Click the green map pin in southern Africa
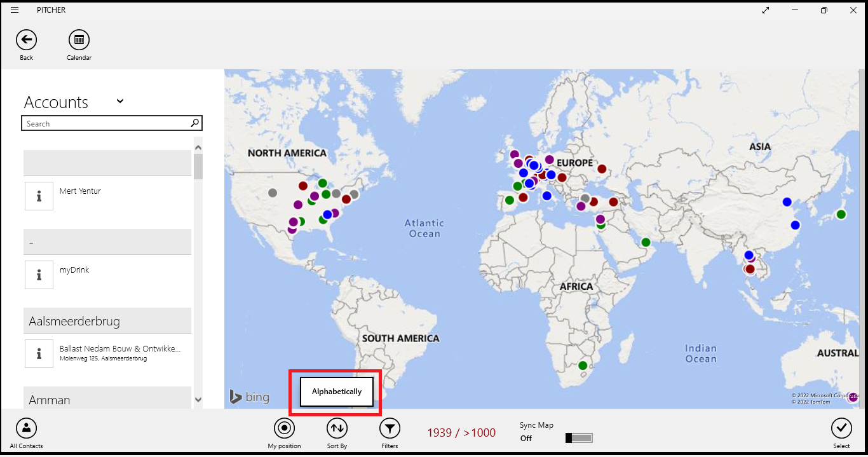 [x=582, y=365]
